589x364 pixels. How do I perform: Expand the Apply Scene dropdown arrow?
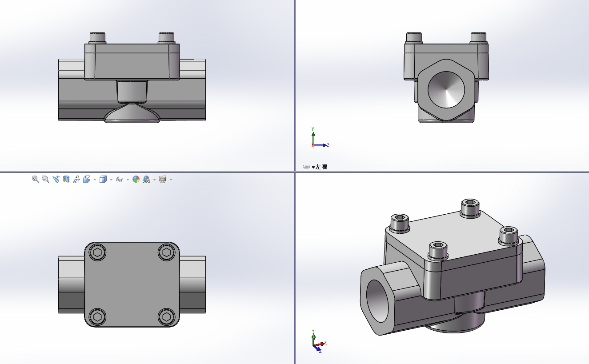(x=154, y=180)
